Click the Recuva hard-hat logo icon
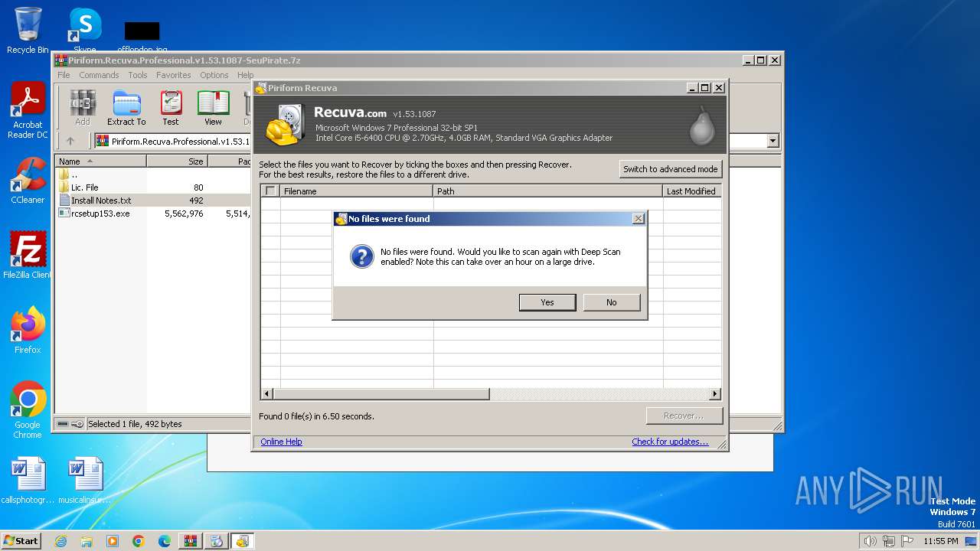The image size is (980, 551). pyautogui.click(x=286, y=125)
